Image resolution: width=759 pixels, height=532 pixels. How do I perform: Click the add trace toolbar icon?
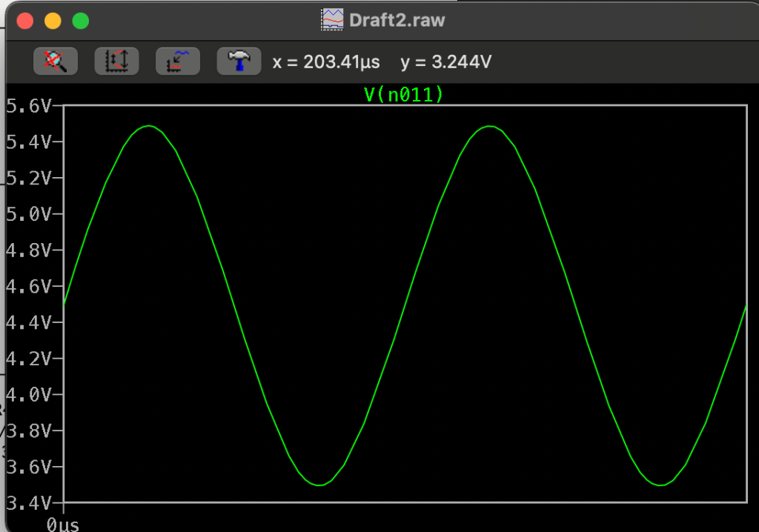point(177,61)
